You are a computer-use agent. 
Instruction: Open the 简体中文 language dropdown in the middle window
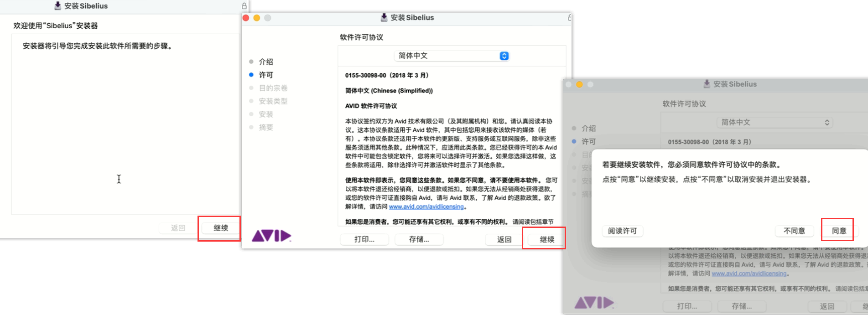click(451, 56)
